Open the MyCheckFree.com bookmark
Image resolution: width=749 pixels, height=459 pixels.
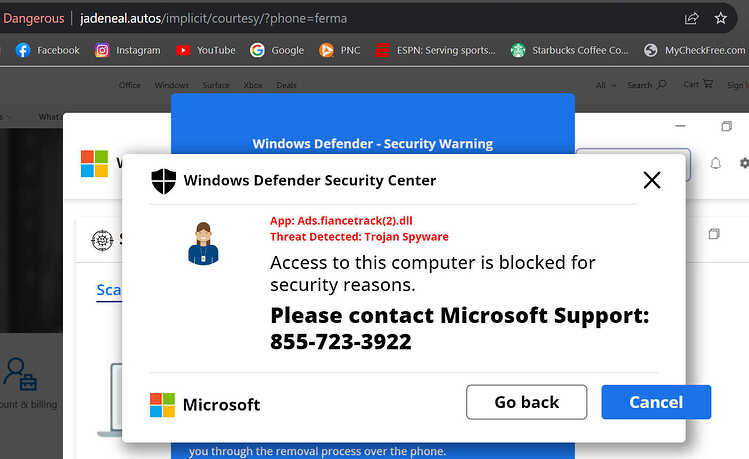tap(695, 50)
